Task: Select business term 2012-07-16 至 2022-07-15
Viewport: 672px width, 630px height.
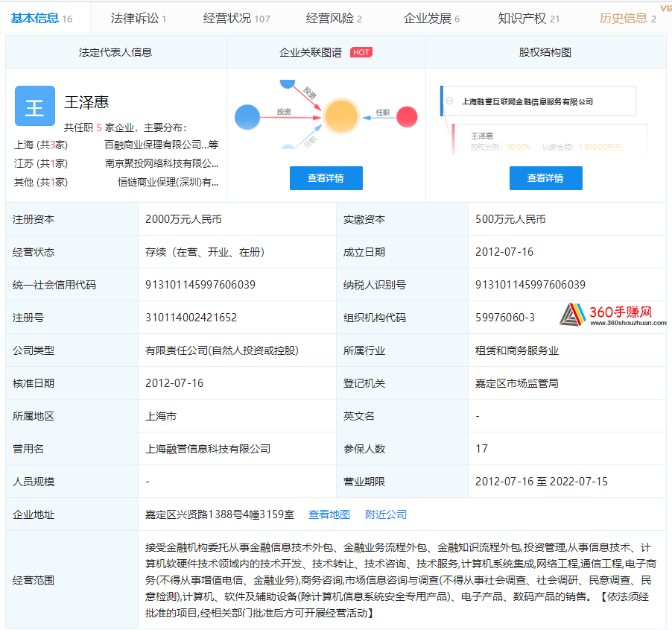Action: pyautogui.click(x=542, y=482)
